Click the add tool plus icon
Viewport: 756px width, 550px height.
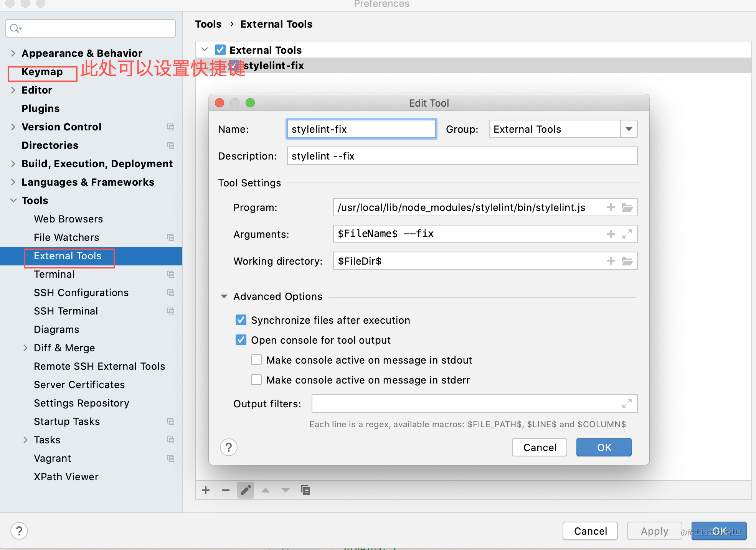206,490
